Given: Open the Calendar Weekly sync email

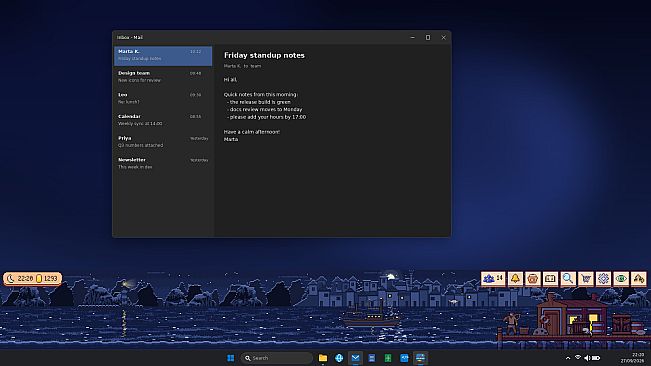Looking at the screenshot, I should (163, 120).
